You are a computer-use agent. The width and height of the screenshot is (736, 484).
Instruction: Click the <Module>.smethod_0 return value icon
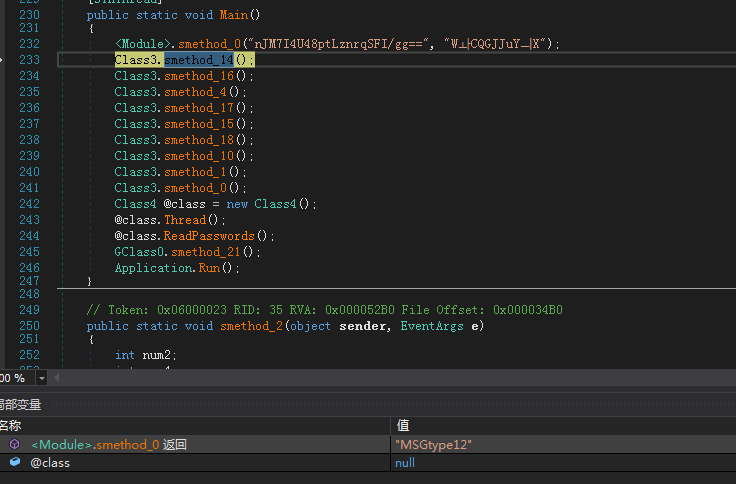pos(15,444)
